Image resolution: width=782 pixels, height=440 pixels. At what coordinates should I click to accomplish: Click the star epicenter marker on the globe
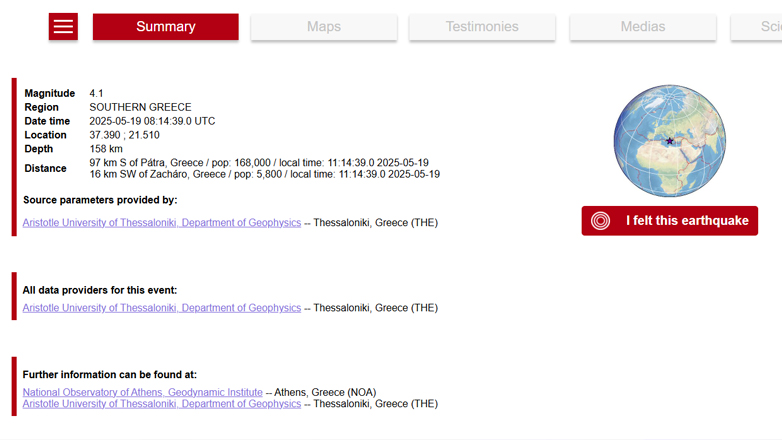pos(670,141)
